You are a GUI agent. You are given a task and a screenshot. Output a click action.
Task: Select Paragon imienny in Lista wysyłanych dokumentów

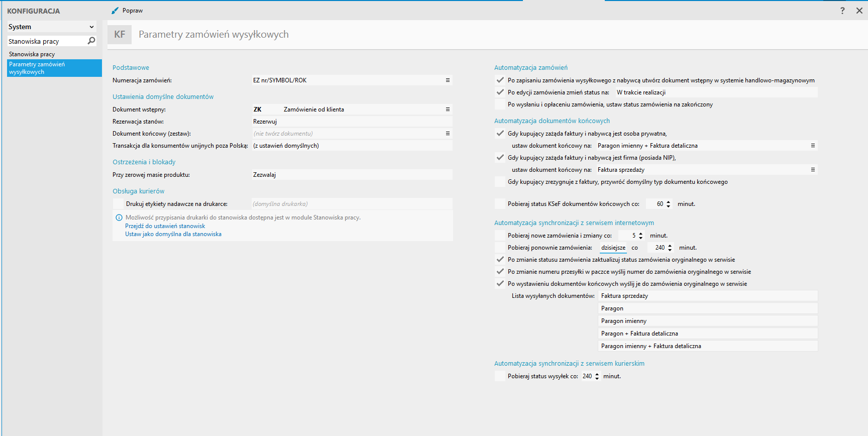coord(624,321)
